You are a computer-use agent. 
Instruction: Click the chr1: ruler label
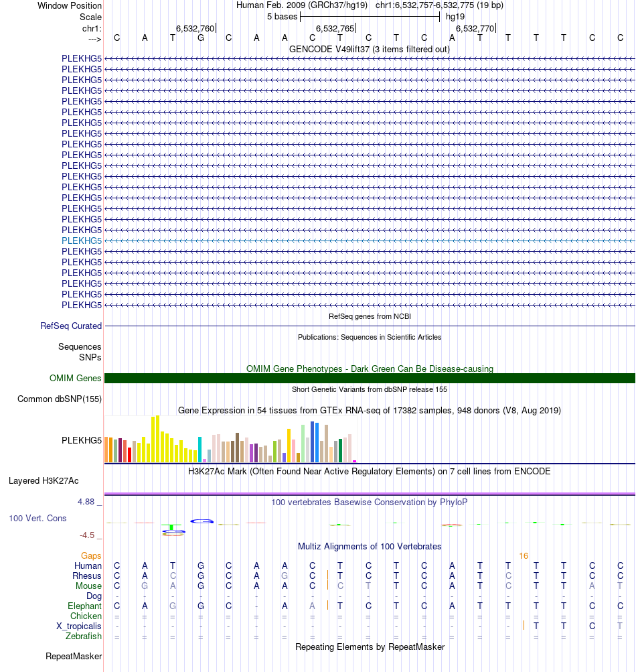click(92, 29)
